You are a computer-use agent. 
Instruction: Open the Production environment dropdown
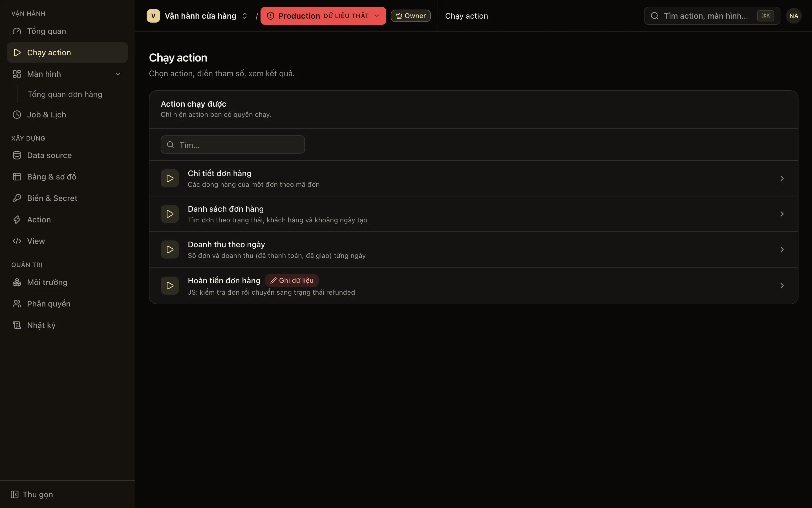pyautogui.click(x=323, y=16)
